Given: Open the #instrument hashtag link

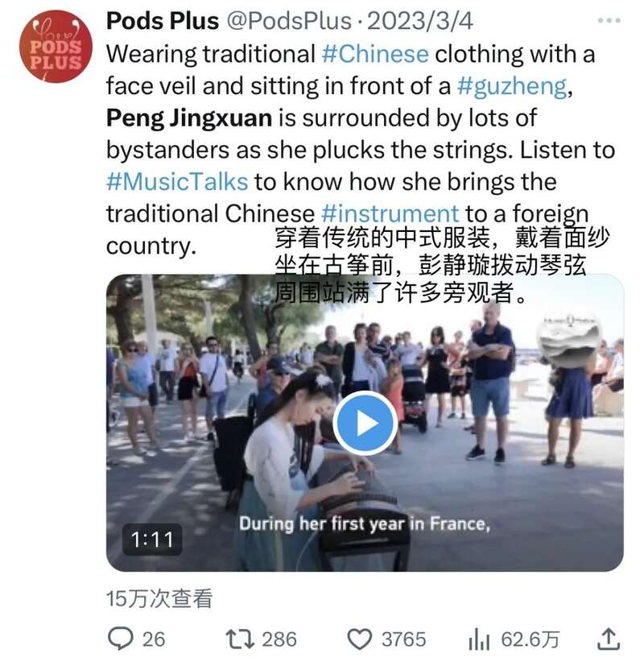Looking at the screenshot, I should pos(390,213).
